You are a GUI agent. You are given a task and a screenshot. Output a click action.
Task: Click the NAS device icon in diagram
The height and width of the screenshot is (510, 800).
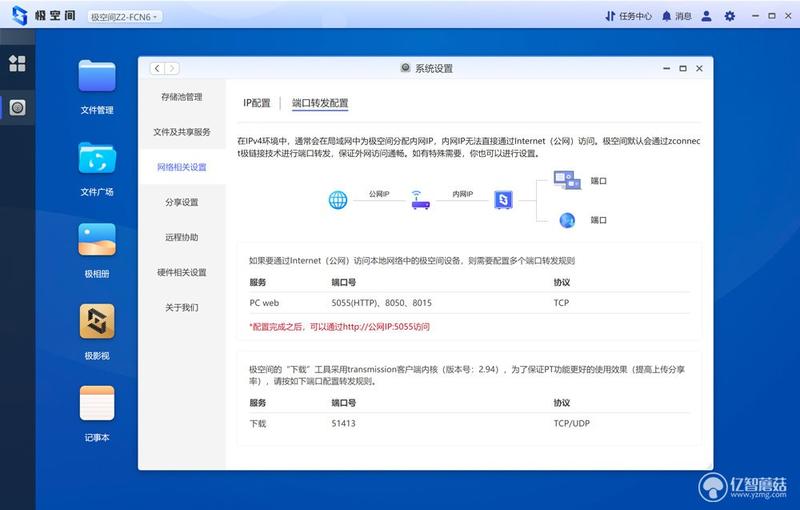503,199
